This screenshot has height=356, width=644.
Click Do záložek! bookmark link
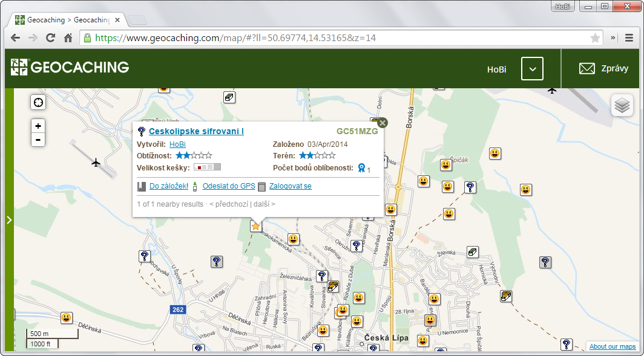[169, 186]
